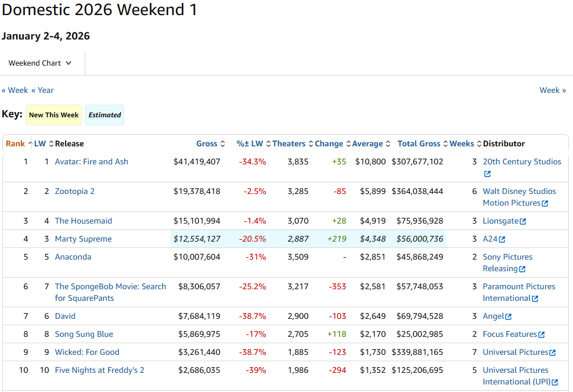Jump to previous Year link

43,90
